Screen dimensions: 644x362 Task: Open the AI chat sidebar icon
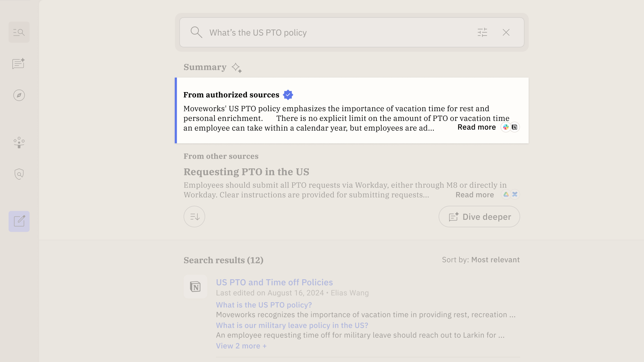[19, 64]
